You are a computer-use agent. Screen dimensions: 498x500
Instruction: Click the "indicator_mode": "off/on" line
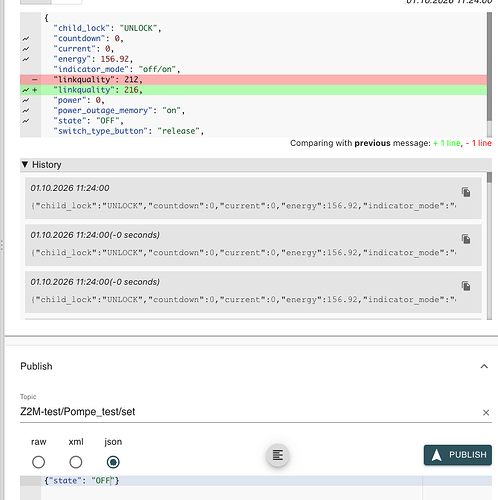[x=117, y=69]
